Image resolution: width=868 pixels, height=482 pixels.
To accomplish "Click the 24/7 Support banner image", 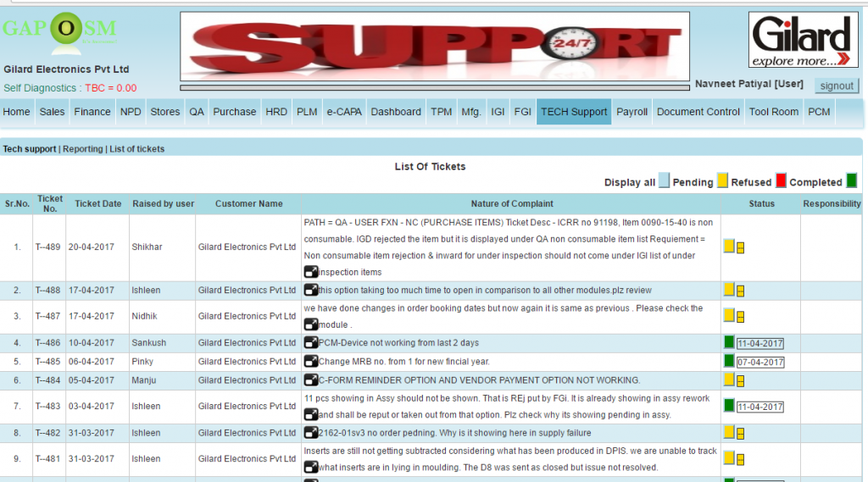I will click(435, 47).
